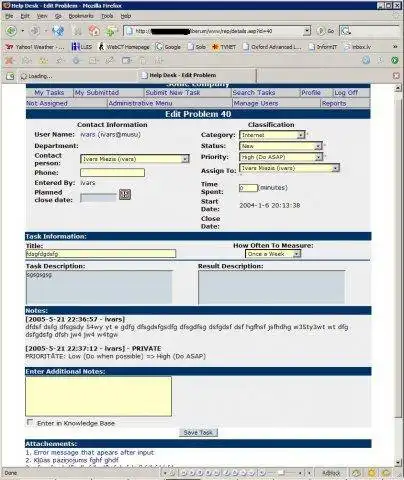Viewport: 404px width, 480px height.
Task: Open the My Submitted page
Action: click(97, 93)
